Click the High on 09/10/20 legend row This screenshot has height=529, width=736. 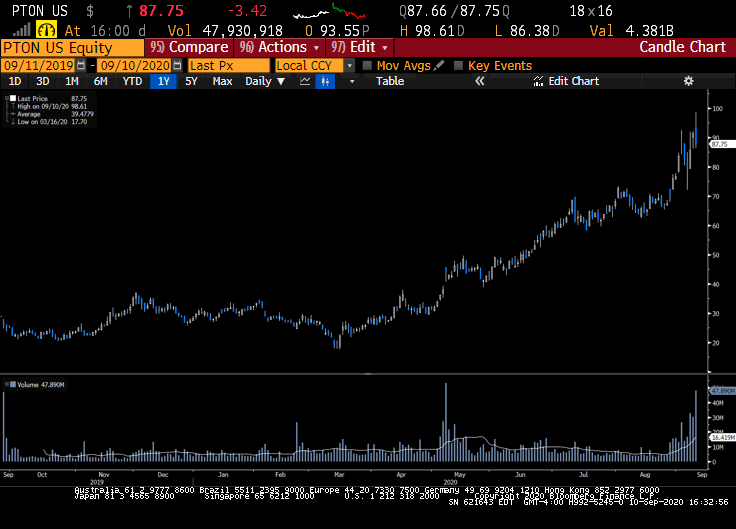(50, 107)
